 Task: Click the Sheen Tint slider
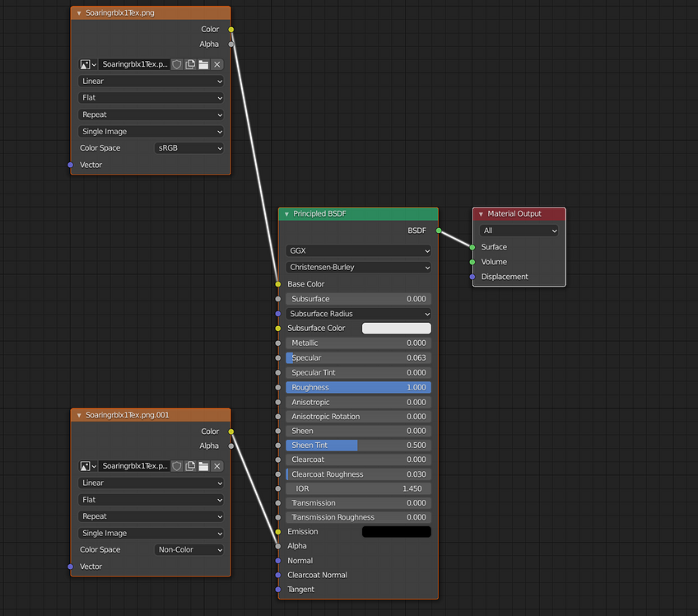coord(358,446)
